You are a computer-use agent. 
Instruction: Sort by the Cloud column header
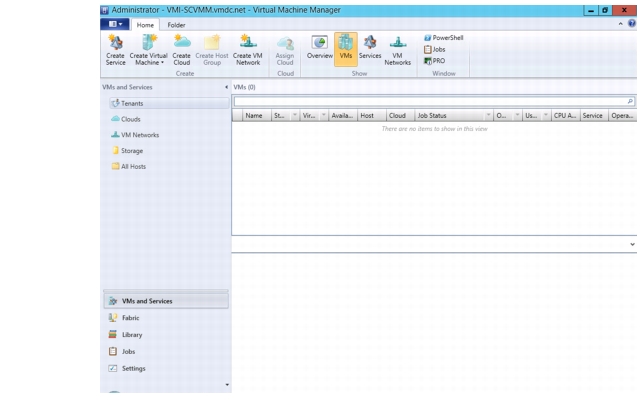(x=400, y=116)
